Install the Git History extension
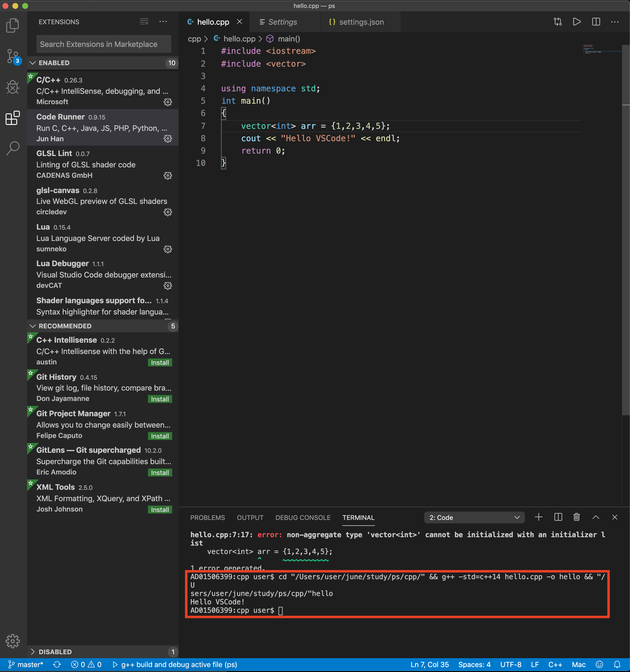630x672 pixels. point(160,399)
